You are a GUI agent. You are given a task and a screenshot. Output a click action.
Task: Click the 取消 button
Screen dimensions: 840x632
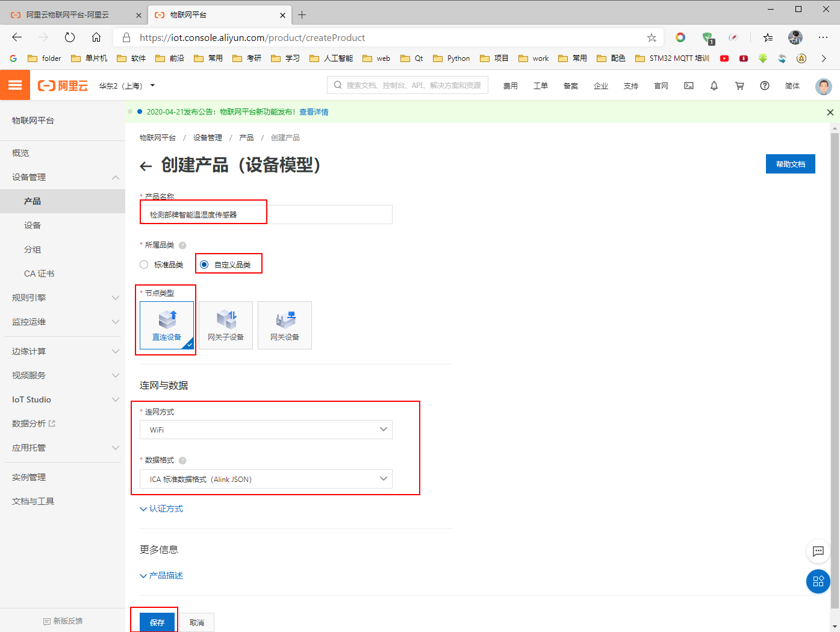pyautogui.click(x=197, y=622)
